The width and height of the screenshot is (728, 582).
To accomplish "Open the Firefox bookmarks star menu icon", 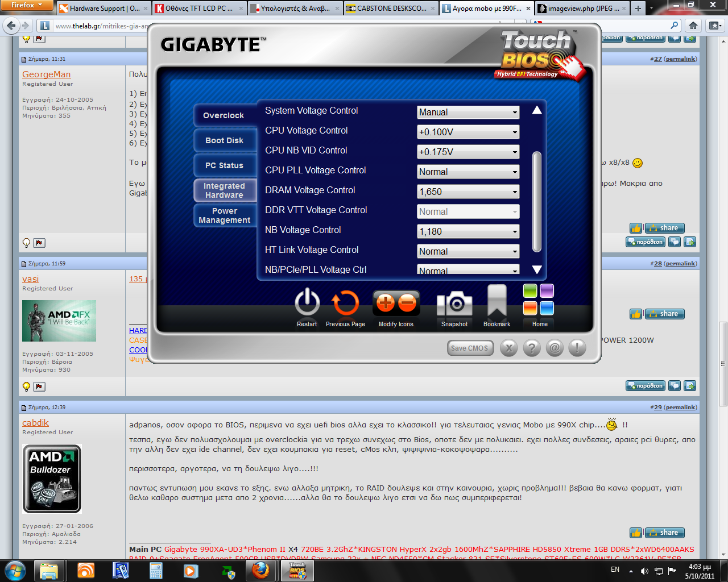I will coord(714,26).
